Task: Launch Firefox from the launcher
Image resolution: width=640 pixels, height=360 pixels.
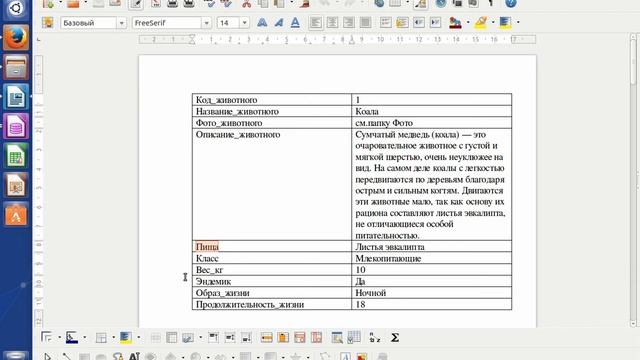Action: point(16,38)
